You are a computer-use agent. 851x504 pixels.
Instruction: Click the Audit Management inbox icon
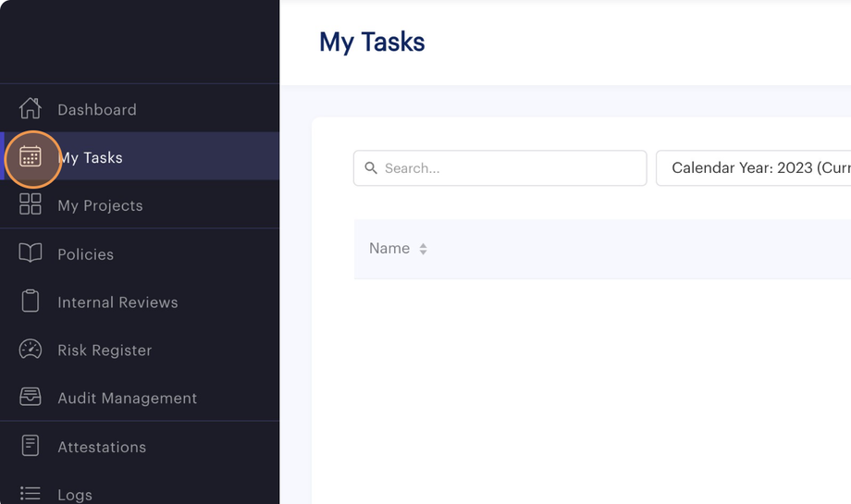click(31, 398)
